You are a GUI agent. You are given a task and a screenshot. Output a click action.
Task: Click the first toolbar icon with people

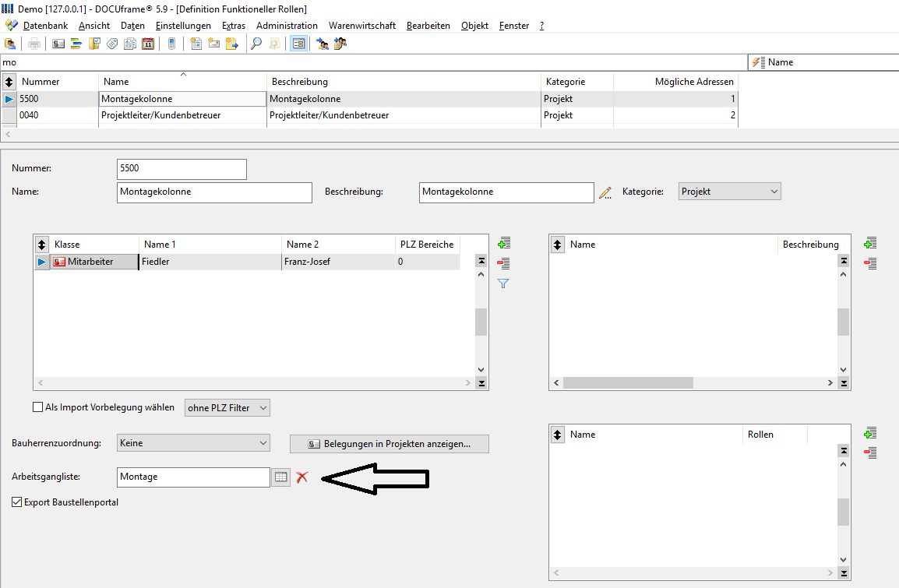tap(10, 44)
